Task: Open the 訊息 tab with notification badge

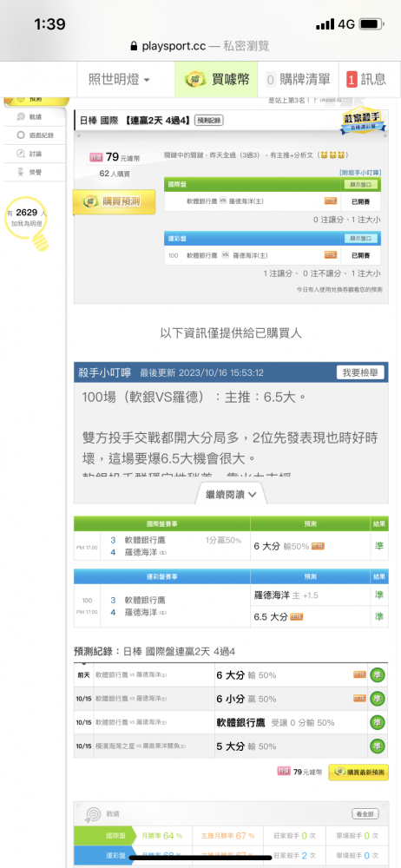Action: pyautogui.click(x=366, y=80)
